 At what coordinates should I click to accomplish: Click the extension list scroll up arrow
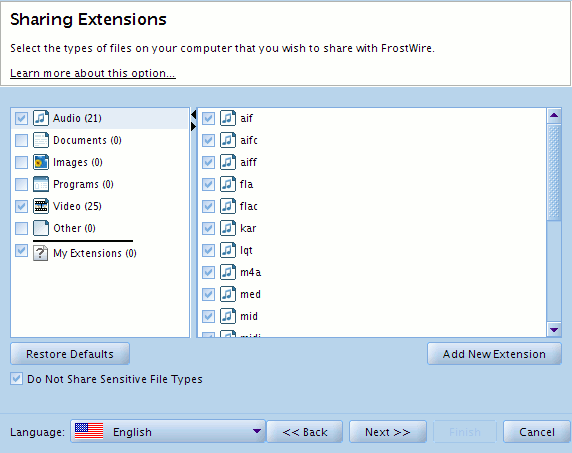tap(554, 116)
